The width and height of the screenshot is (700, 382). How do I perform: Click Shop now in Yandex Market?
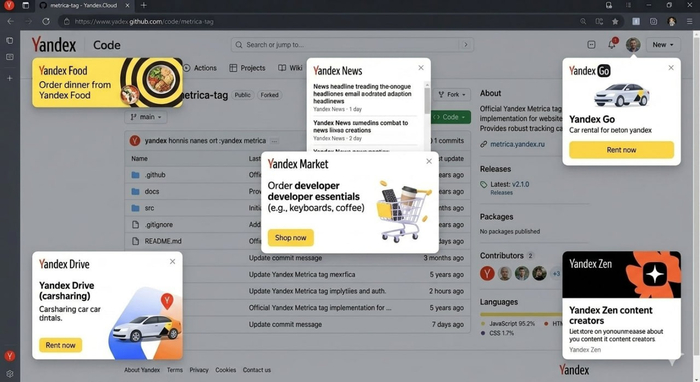point(291,238)
